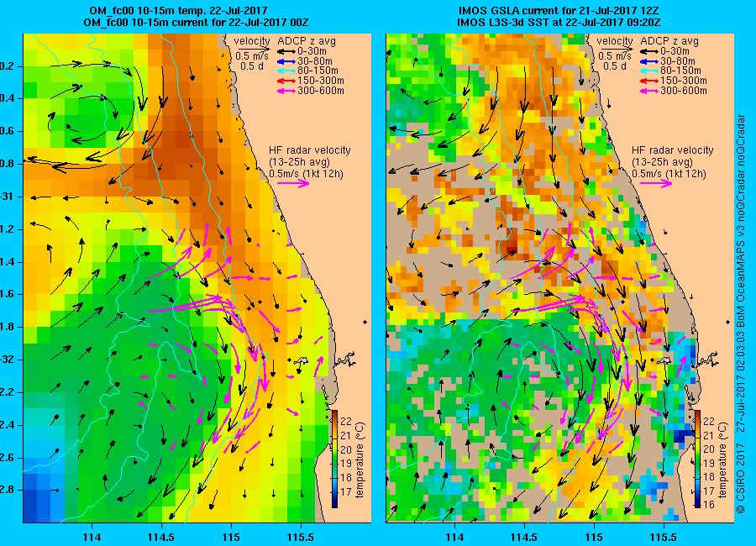Select the 'OM_fc00 10-15m temp. 22-Jul-2017' title

point(178,11)
